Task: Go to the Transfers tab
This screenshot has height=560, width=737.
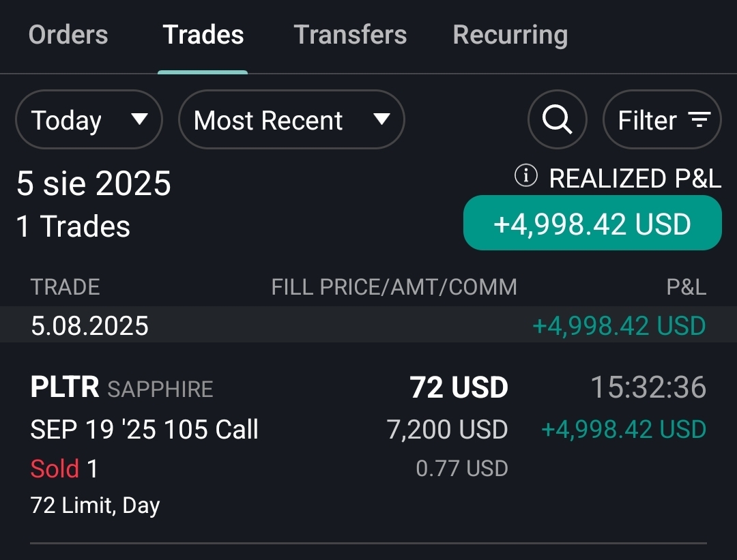Action: pyautogui.click(x=350, y=35)
